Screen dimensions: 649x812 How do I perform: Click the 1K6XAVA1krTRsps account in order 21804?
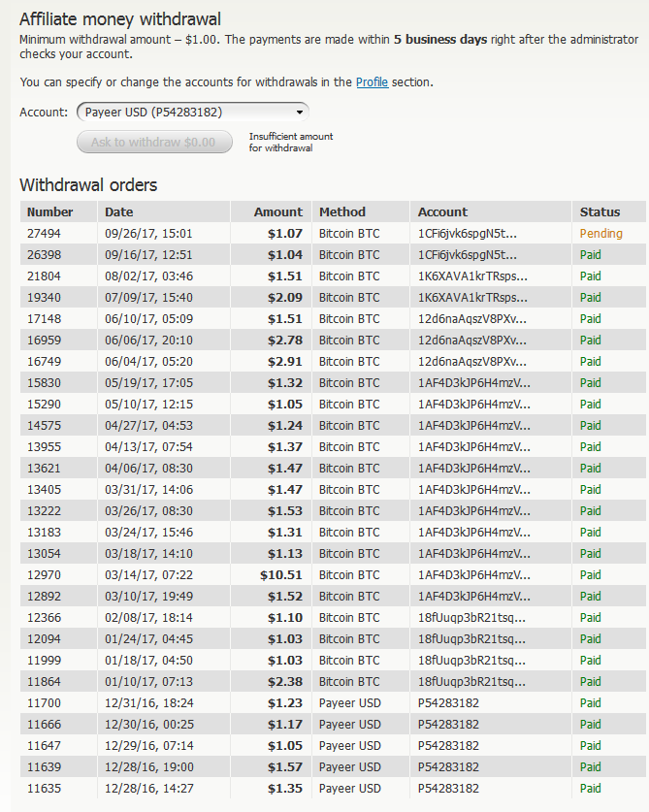click(x=473, y=276)
